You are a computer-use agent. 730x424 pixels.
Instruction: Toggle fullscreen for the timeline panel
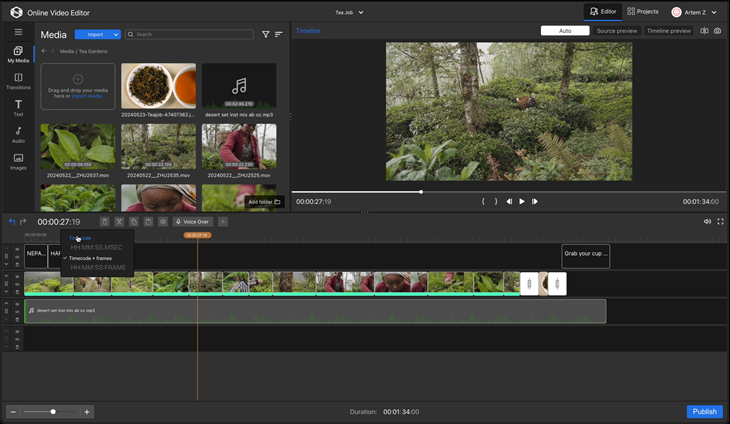tap(720, 222)
